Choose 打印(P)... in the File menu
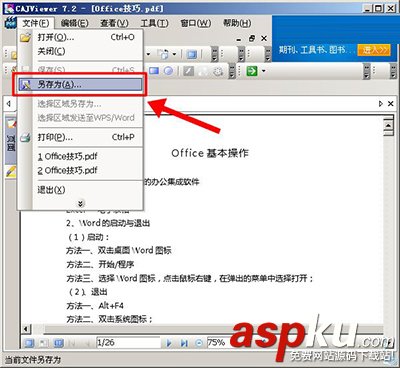The height and width of the screenshot is (368, 400). [81, 137]
